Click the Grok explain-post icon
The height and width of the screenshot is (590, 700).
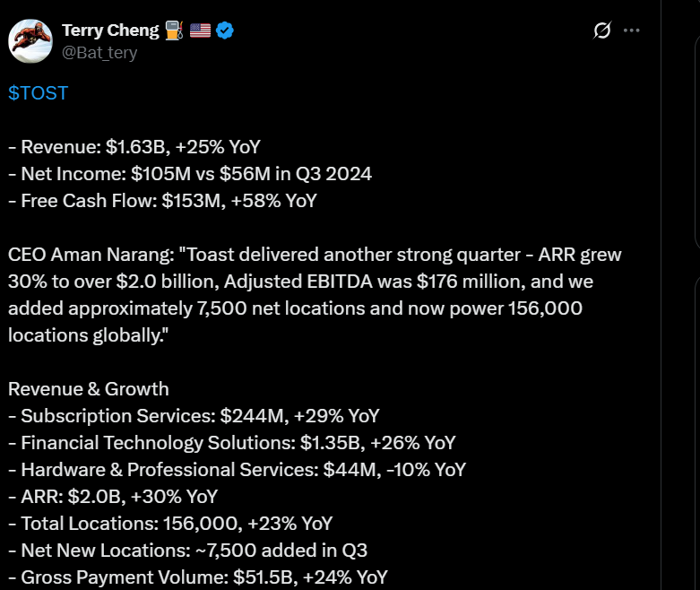602,30
